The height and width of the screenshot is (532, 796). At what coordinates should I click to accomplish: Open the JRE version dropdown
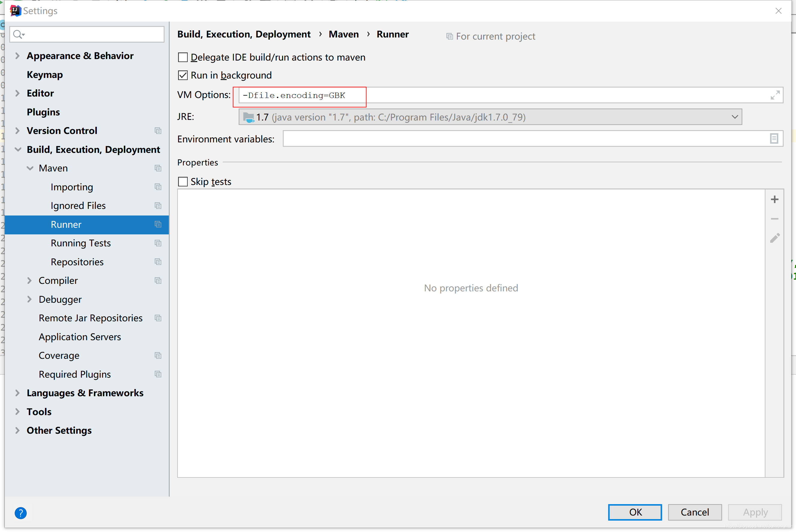pyautogui.click(x=735, y=117)
